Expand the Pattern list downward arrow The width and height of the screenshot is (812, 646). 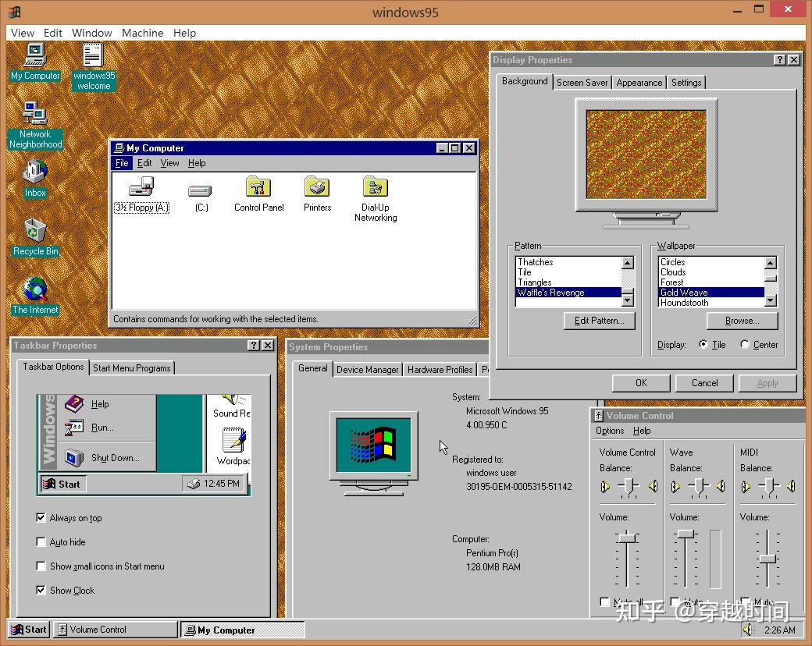pos(628,300)
